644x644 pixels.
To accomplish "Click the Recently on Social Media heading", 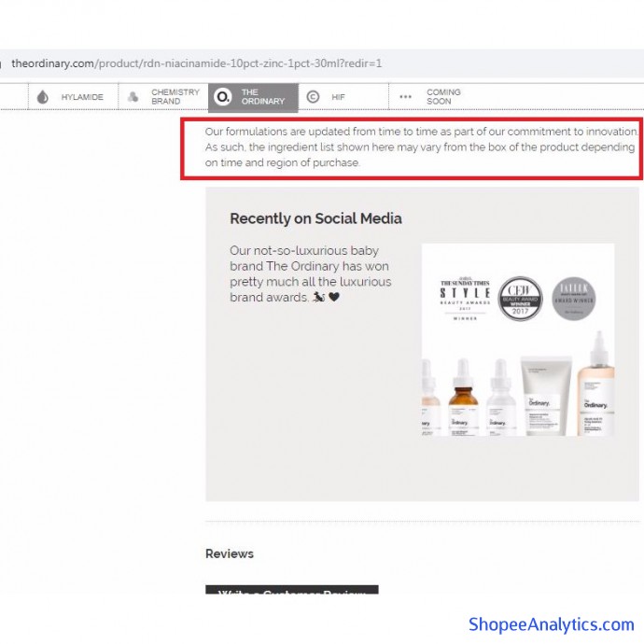I will 315,218.
